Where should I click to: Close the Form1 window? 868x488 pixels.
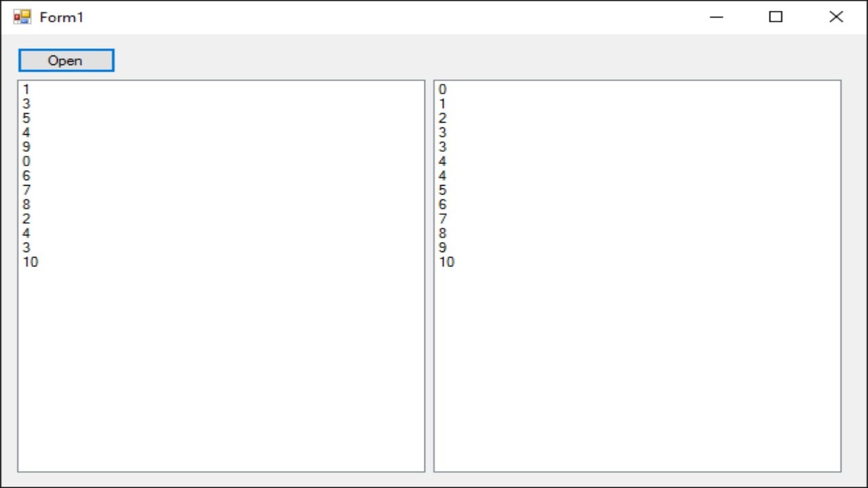(836, 17)
